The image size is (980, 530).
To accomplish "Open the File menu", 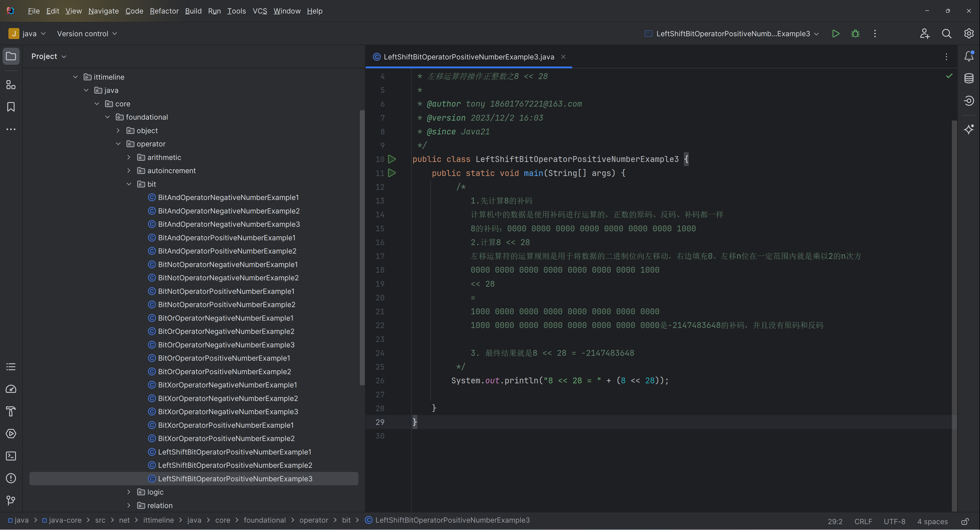I will click(33, 11).
